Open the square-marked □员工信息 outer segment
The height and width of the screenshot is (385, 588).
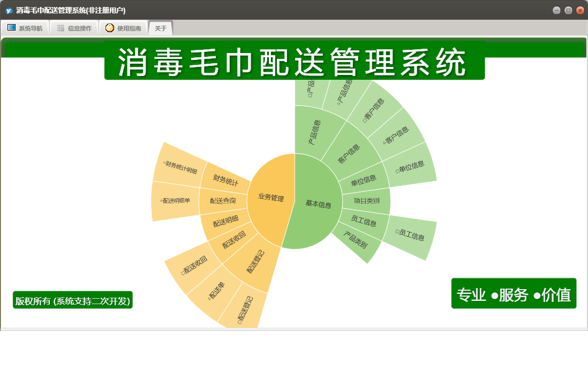(410, 235)
